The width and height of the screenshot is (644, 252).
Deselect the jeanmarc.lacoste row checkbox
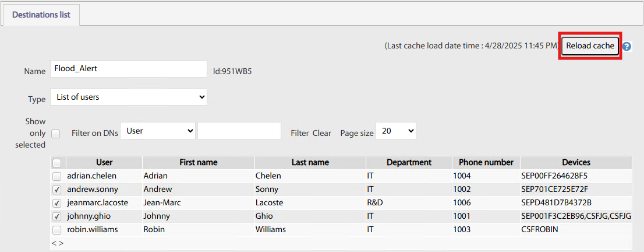tap(57, 203)
